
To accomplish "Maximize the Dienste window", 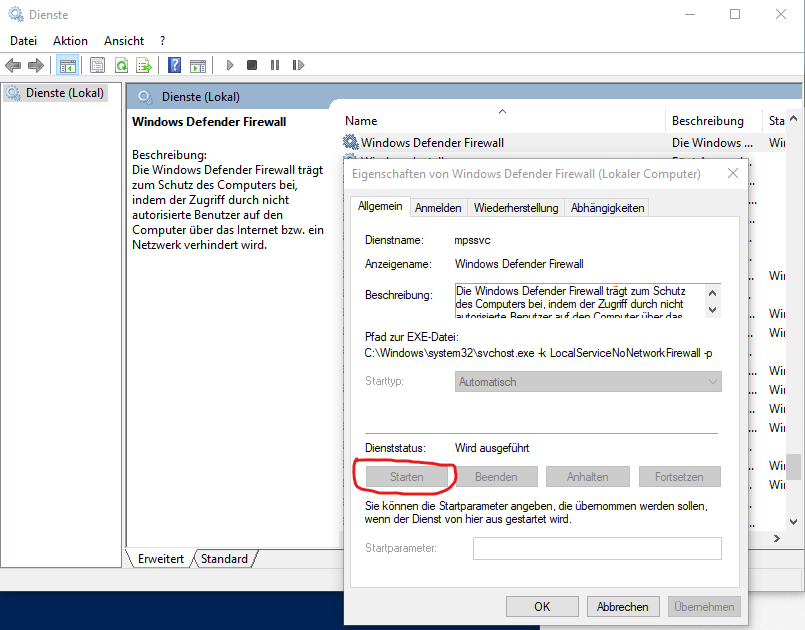I will 735,14.
